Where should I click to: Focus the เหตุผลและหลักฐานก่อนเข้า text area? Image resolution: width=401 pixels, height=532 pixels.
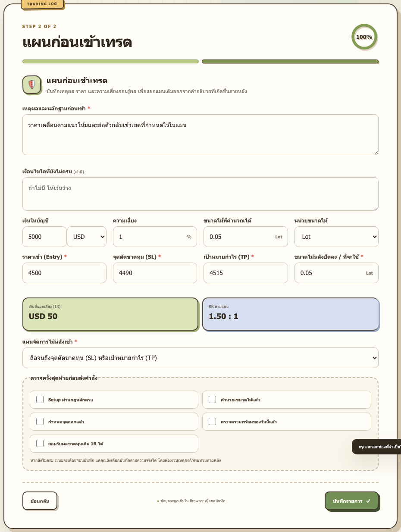tap(200, 135)
